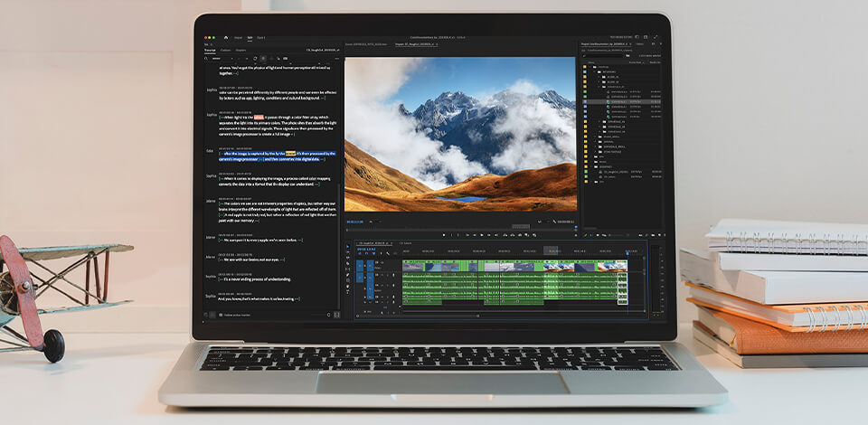The image size is (868, 425).
Task: Open the Home screen icon
Action: pyautogui.click(x=226, y=38)
